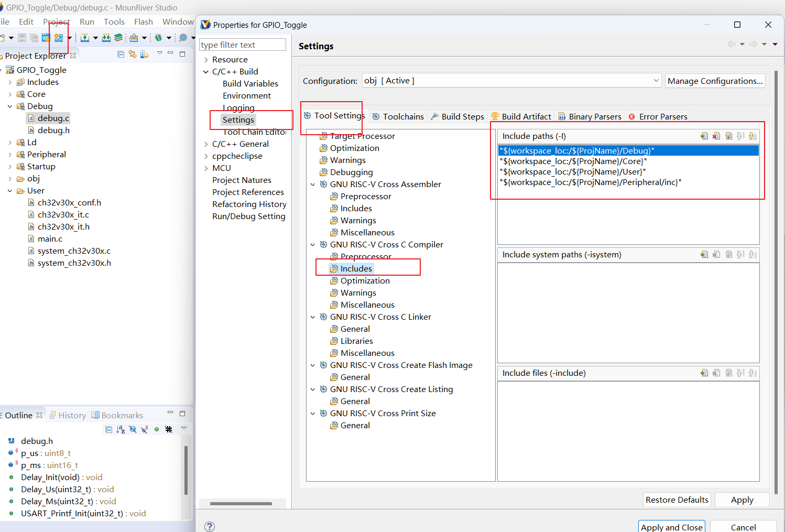Collapse GNU RISC-V Cross Assembler node

(x=313, y=184)
